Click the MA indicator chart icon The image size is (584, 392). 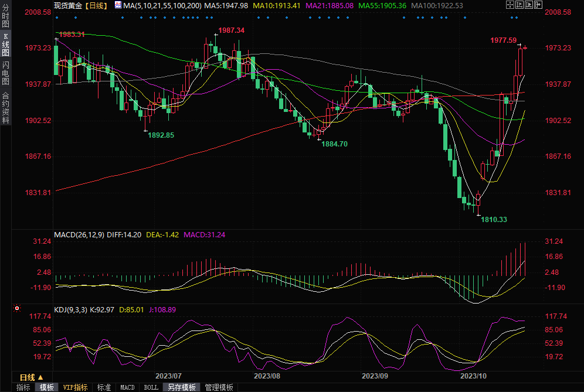coord(118,5)
